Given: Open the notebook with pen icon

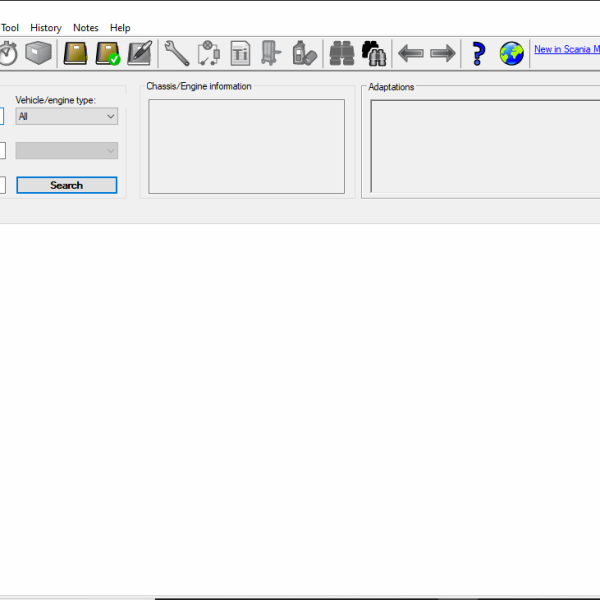Looking at the screenshot, I should 140,53.
